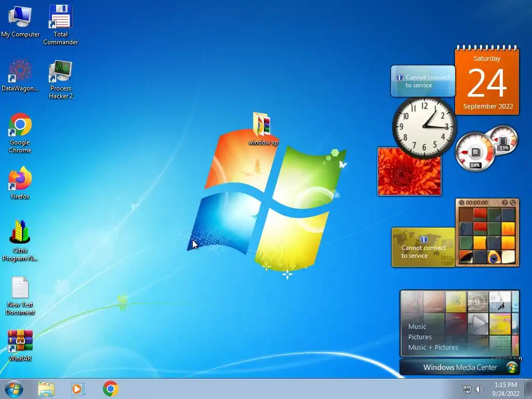
Task: Click the picture puzzle tile board
Action: pos(487,236)
